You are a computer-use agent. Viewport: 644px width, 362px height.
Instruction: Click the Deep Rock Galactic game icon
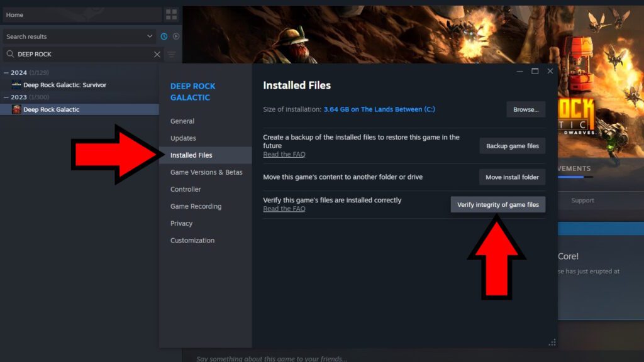[16, 109]
